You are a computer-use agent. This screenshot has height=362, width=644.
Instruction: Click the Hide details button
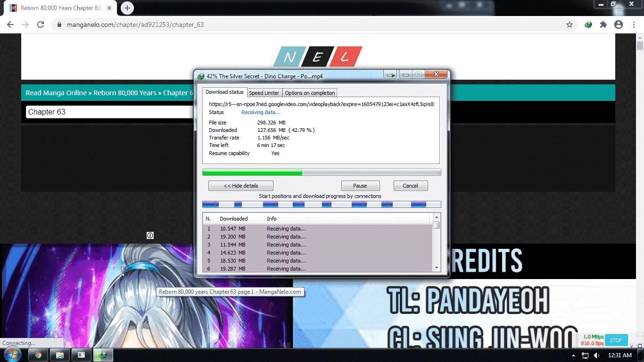(240, 186)
